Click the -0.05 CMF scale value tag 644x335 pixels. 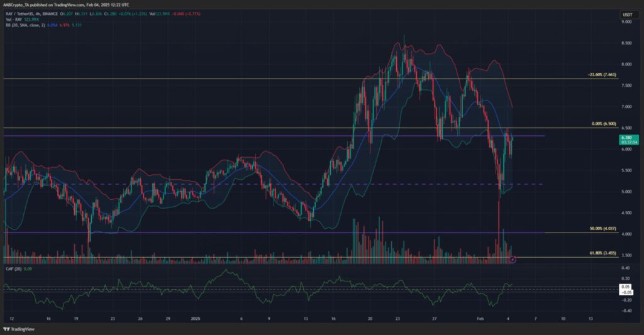coord(626,292)
